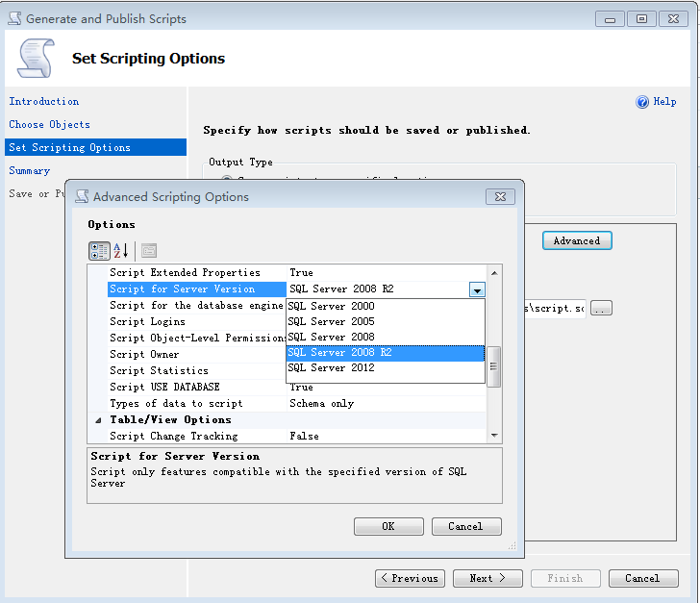The width and height of the screenshot is (700, 603).
Task: Close the Advanced Scripting Options dialog
Action: point(498,196)
